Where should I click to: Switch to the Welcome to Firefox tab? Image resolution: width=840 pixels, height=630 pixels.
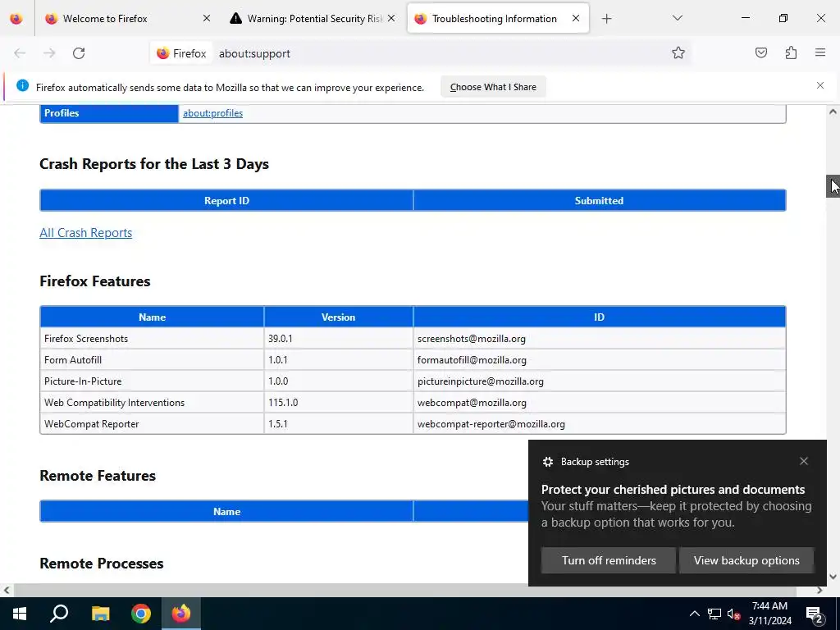(127, 19)
